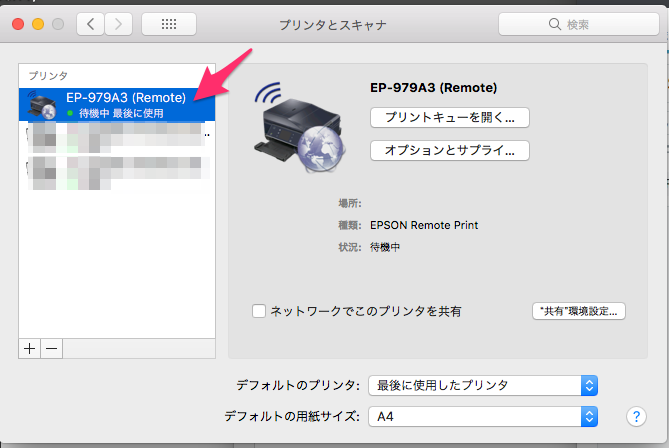Close window with red button

tap(18, 24)
